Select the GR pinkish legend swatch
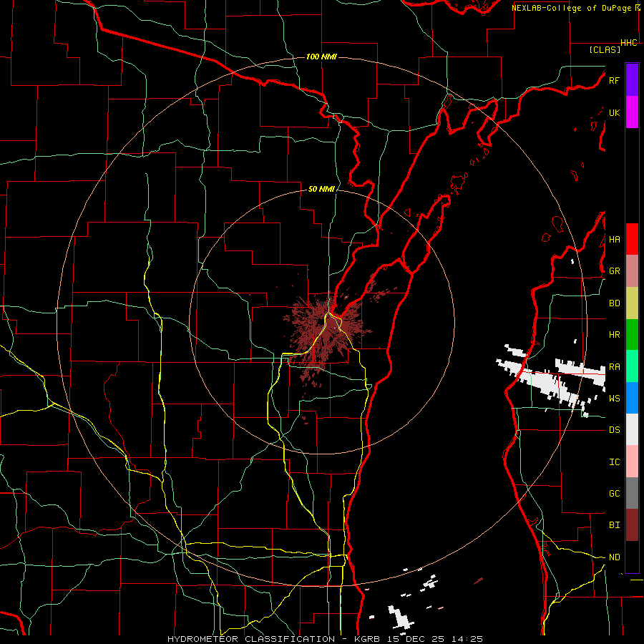Image resolution: width=644 pixels, height=644 pixels. [x=632, y=271]
